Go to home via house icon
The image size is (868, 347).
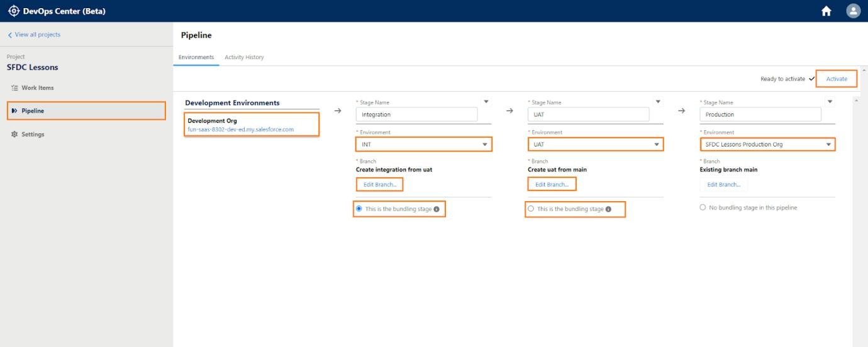[x=826, y=11]
